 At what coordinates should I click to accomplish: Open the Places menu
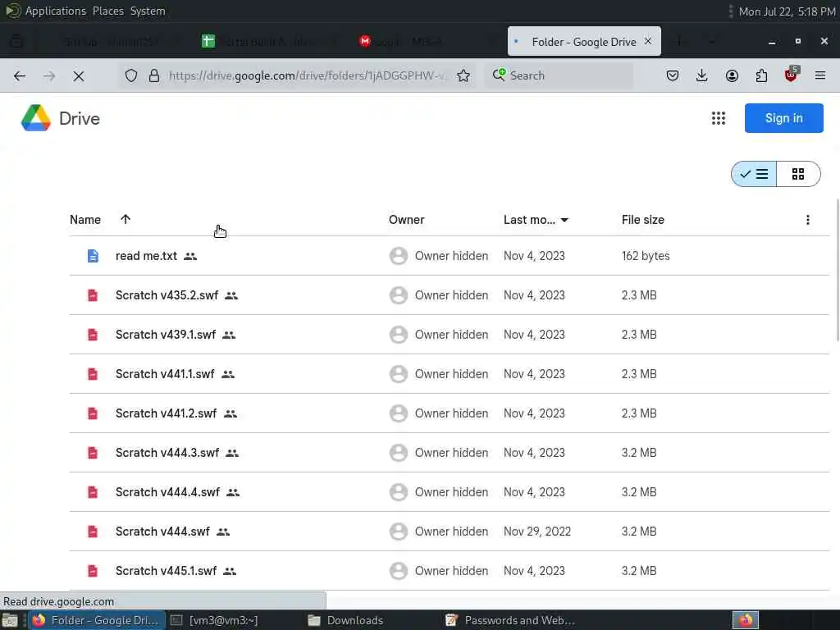[x=108, y=11]
